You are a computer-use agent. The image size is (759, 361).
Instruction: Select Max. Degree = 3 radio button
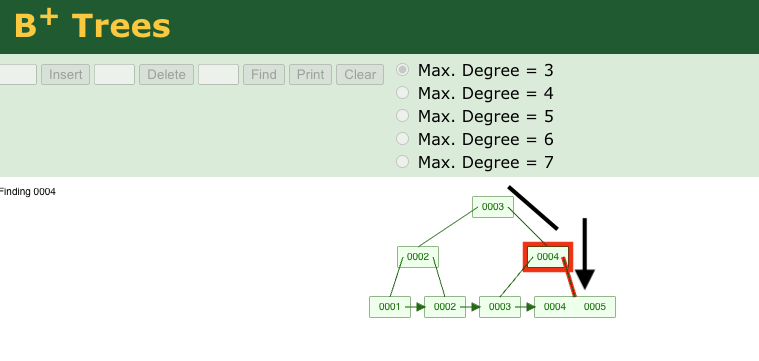(402, 70)
